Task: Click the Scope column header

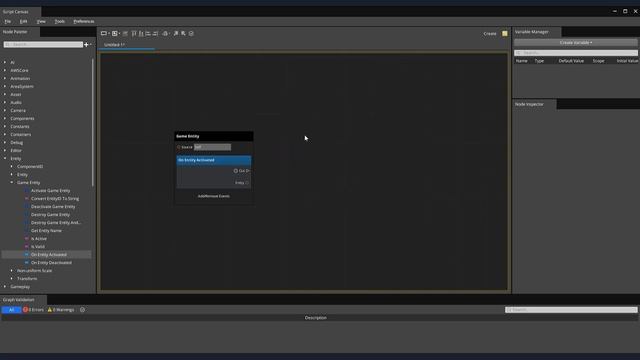Action: click(x=598, y=61)
